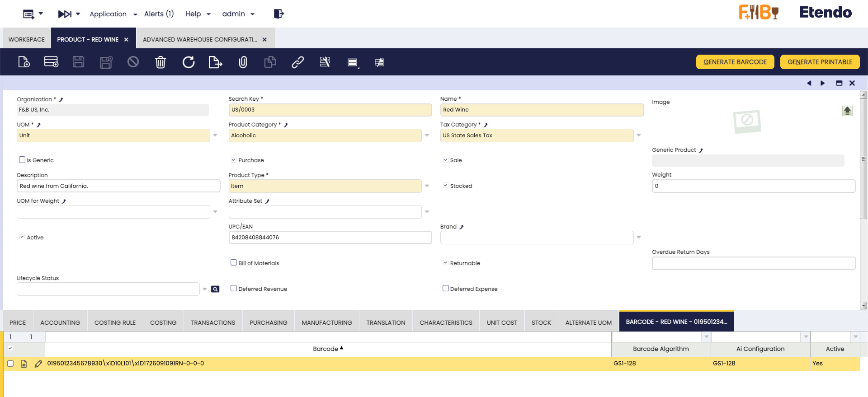Toggle the Deferred Revenue checkbox

pos(234,289)
